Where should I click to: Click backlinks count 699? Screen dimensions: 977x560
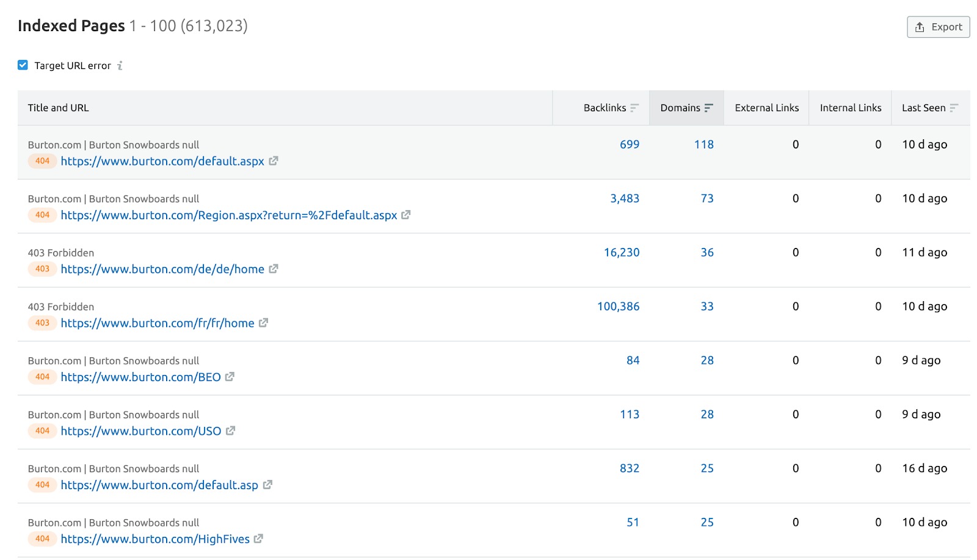coord(630,144)
